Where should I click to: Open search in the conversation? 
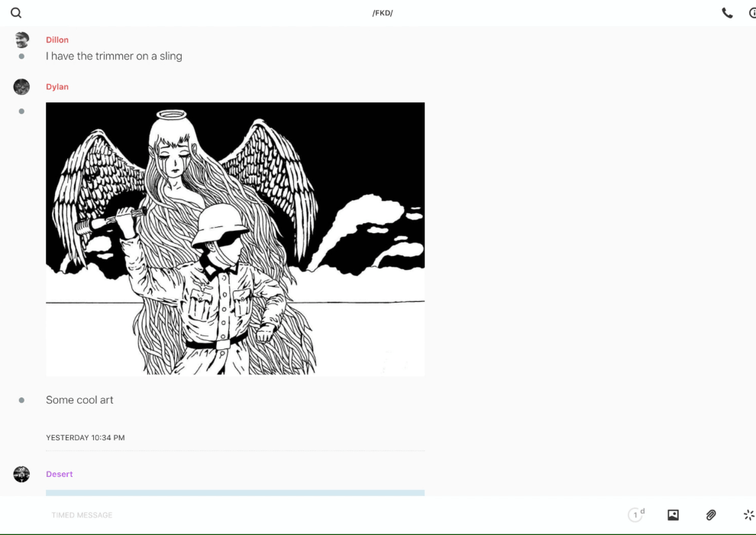[x=16, y=13]
